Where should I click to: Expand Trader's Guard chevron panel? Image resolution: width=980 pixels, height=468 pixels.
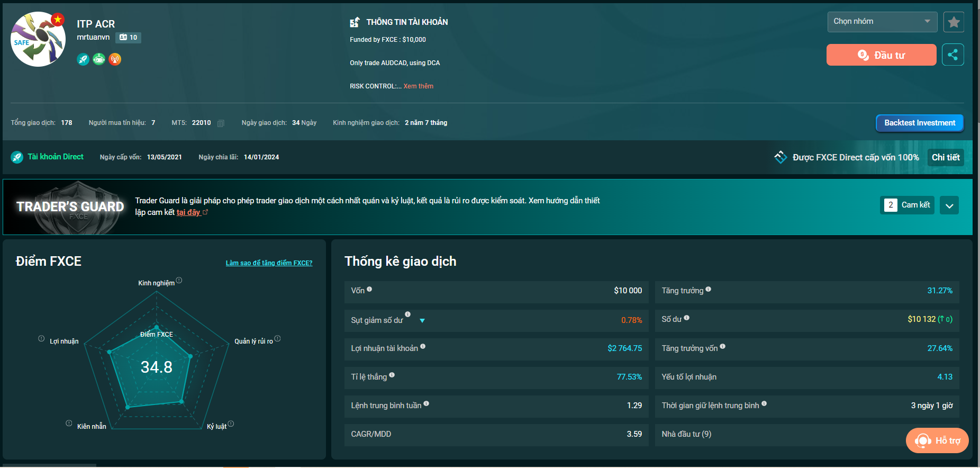pos(949,205)
